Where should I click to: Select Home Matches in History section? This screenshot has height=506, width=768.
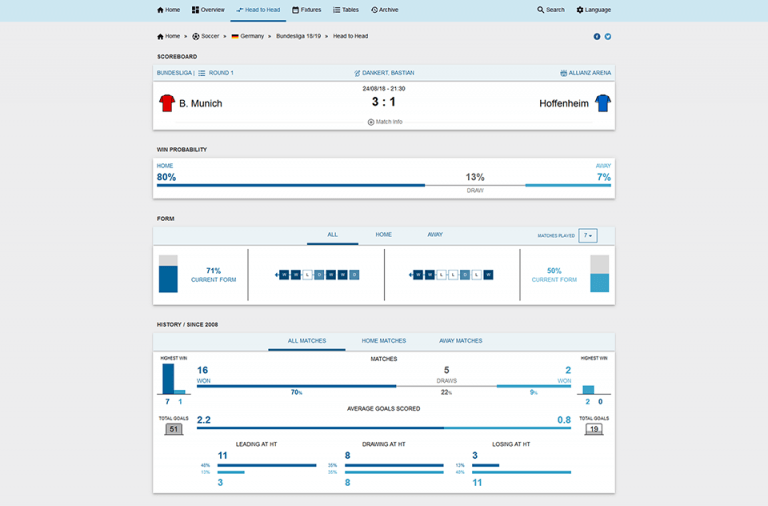384,341
